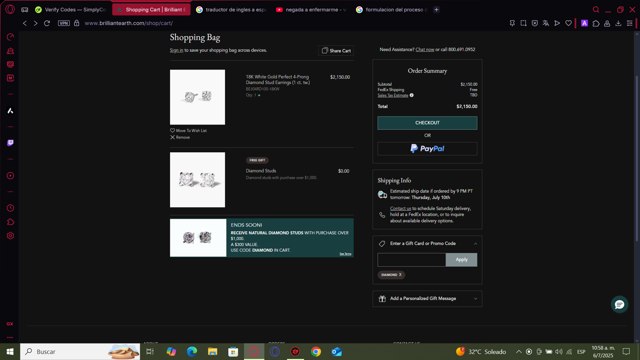The height and width of the screenshot is (360, 640).
Task: Reload the Brilliant Earth cart page
Action: click(x=47, y=23)
